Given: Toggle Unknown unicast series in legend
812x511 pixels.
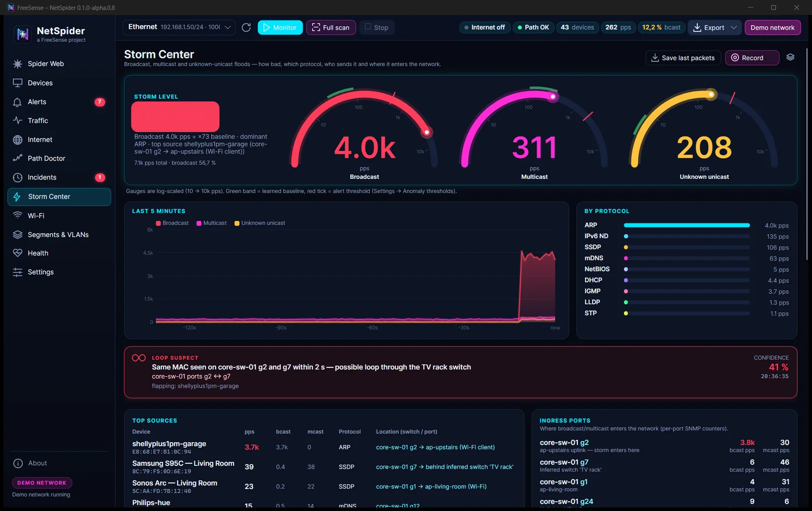Looking at the screenshot, I should pos(260,223).
